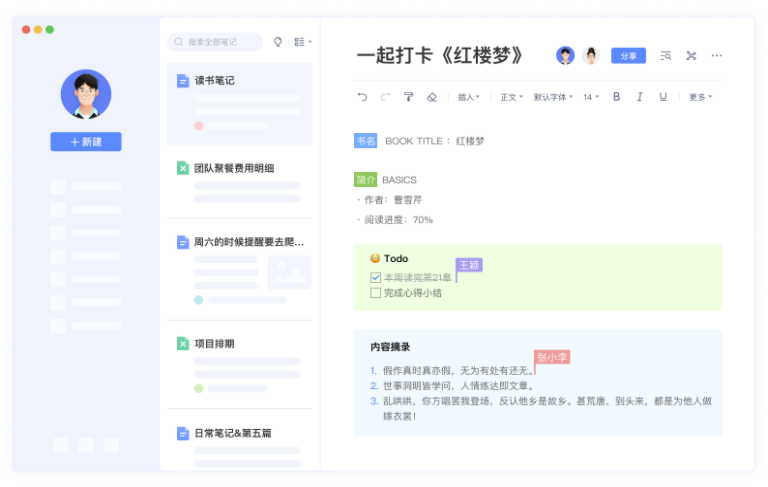Click the 张小李 collaborator cursor label
The width and height of the screenshot is (768, 487).
coord(552,357)
